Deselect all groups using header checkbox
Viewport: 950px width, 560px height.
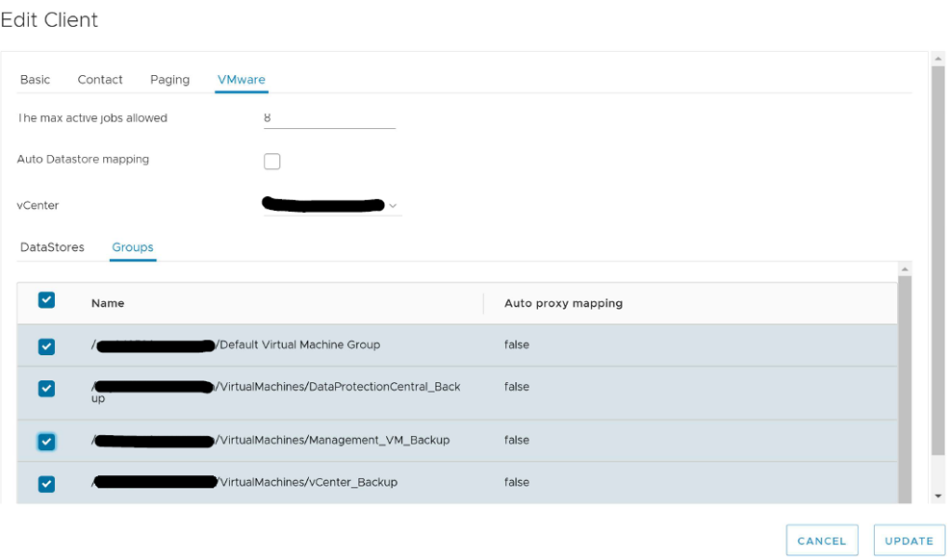point(46,299)
